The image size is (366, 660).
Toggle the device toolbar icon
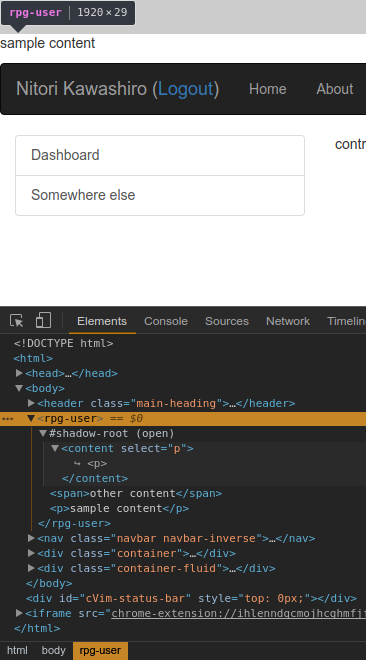(43, 320)
